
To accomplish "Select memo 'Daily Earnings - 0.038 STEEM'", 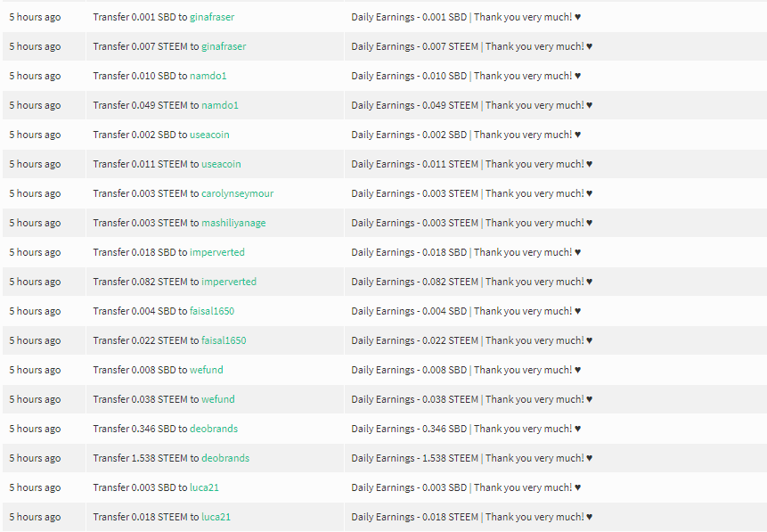I will 415,399.
